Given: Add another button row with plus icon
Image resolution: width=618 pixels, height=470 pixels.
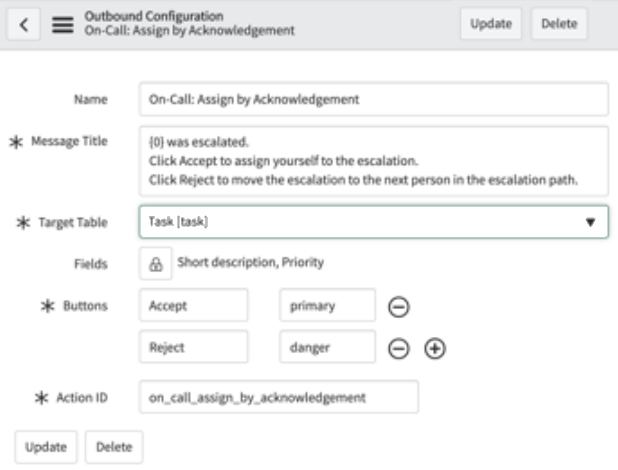Looking at the screenshot, I should 435,349.
